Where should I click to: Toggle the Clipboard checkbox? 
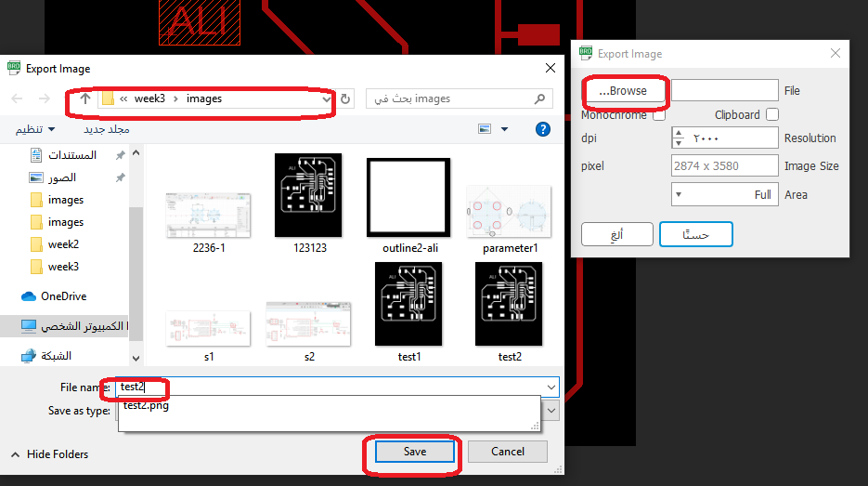coord(772,114)
